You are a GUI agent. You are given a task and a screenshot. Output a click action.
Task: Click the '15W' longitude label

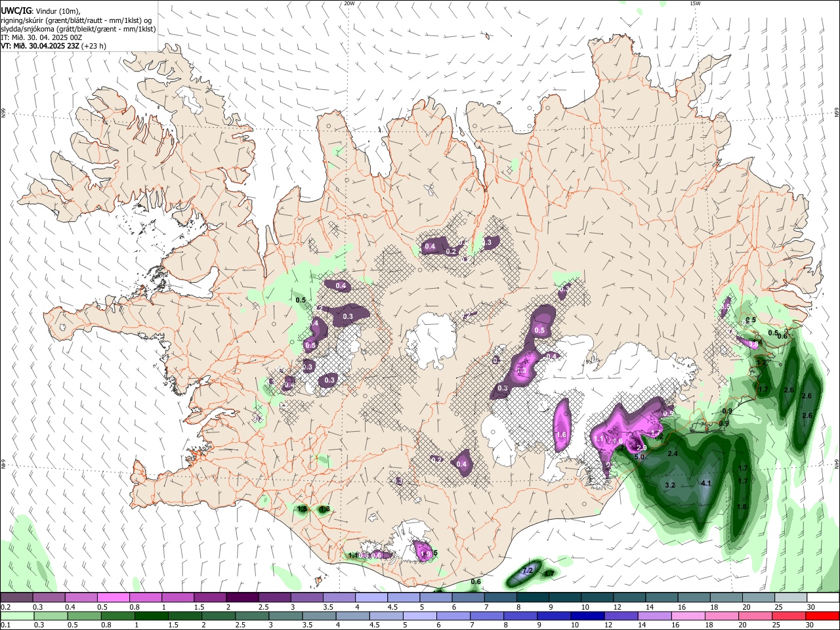click(x=696, y=3)
